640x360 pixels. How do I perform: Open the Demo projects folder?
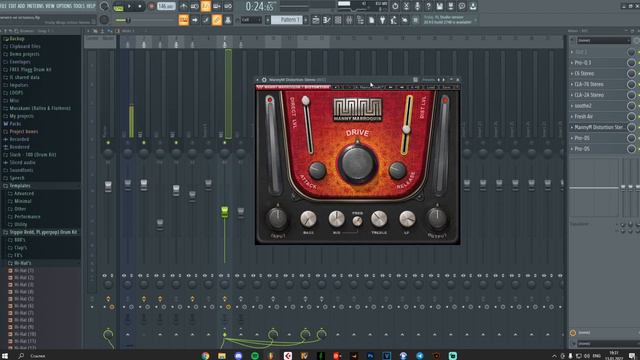coord(24,54)
